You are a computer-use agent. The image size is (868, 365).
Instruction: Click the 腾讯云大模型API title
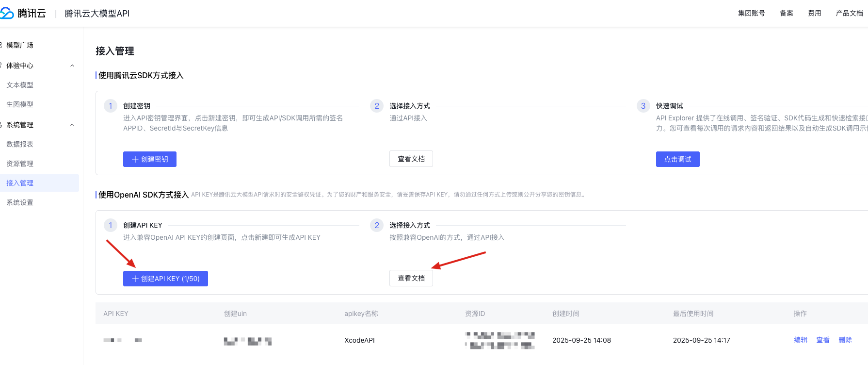97,14
